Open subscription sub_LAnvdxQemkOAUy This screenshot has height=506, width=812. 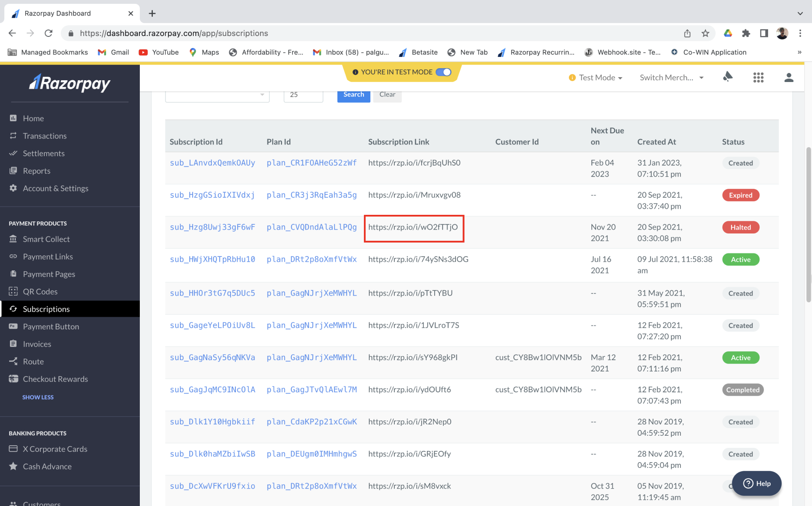tap(212, 163)
